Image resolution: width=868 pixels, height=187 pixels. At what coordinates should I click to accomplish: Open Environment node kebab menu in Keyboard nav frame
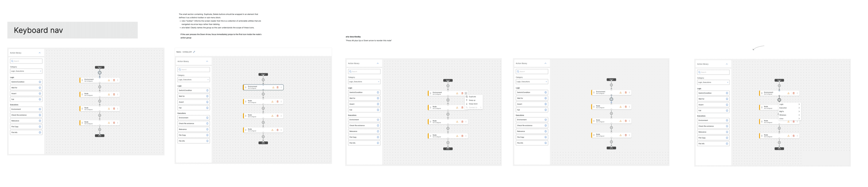click(x=117, y=80)
